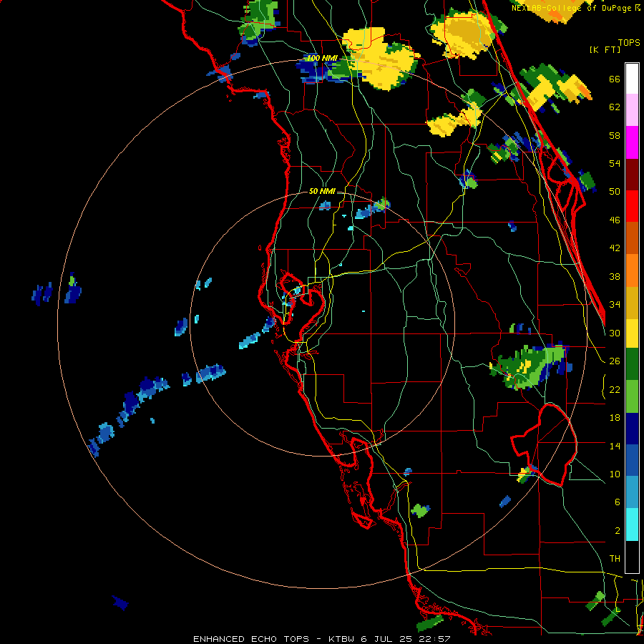Click the white swatch in the tops legend
The height and width of the screenshot is (644, 644).
[x=632, y=79]
